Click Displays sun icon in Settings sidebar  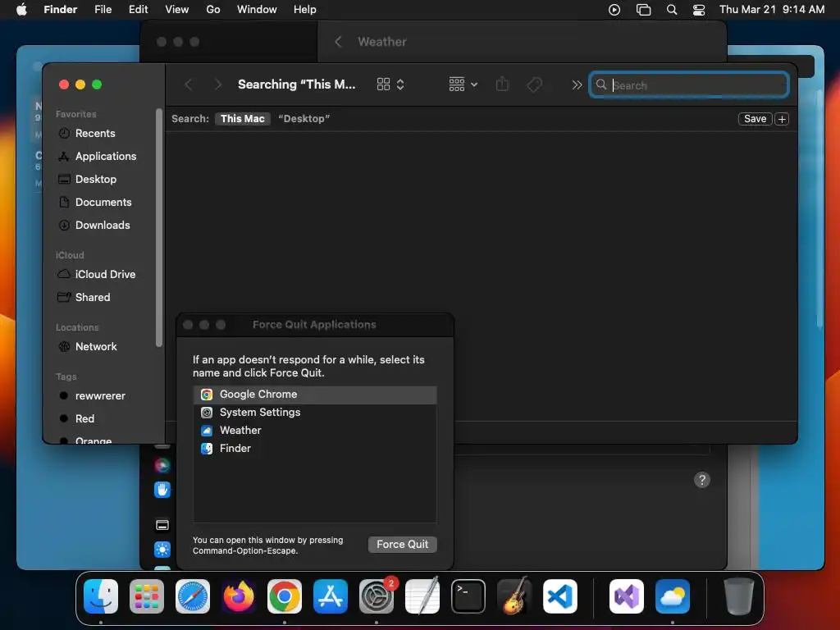(162, 550)
